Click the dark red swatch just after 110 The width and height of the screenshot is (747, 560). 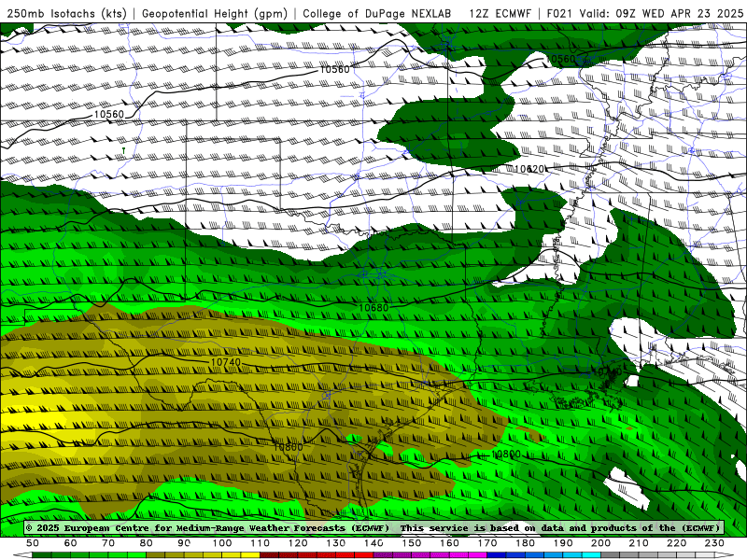click(270, 555)
